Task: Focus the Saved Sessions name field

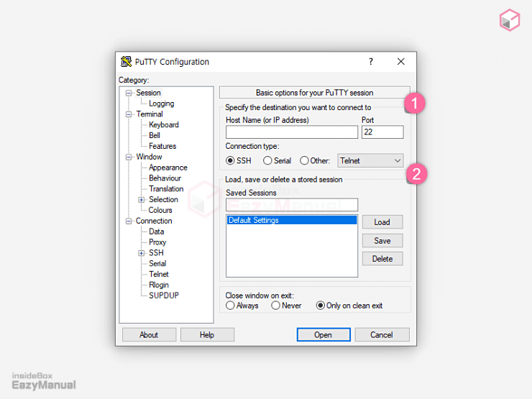Action: [x=292, y=205]
